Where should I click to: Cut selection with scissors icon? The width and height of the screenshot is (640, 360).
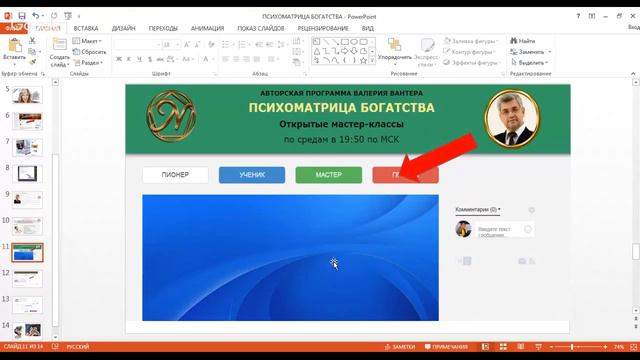coord(32,40)
